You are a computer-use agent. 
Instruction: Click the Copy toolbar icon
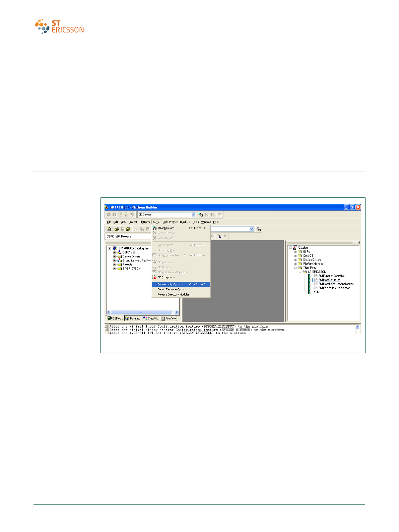[x=142, y=229]
